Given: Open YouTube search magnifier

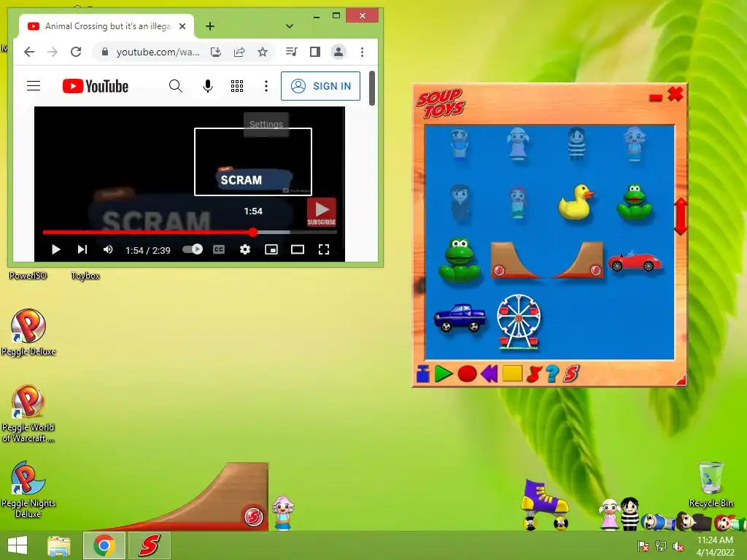Looking at the screenshot, I should coord(175,86).
